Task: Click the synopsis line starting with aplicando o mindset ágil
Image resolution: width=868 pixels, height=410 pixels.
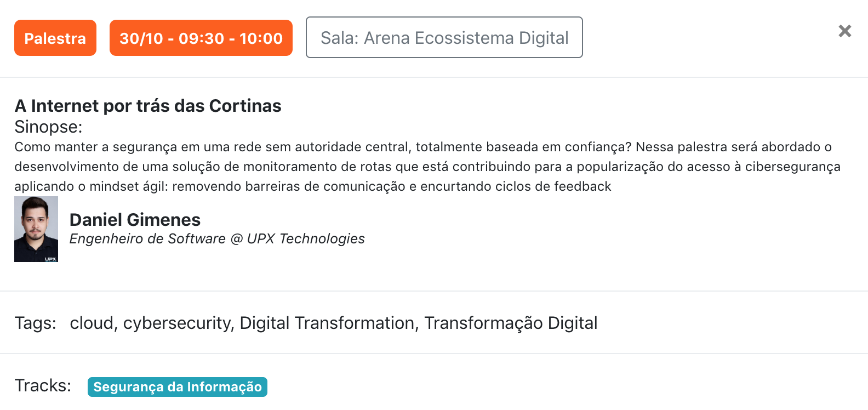Action: (312, 186)
